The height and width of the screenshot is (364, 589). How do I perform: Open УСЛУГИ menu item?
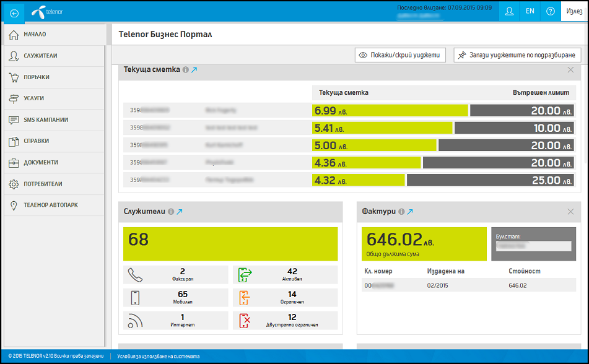pos(54,98)
